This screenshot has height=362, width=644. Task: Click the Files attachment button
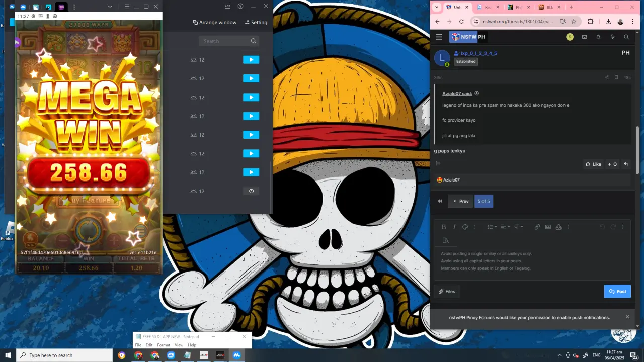click(447, 291)
